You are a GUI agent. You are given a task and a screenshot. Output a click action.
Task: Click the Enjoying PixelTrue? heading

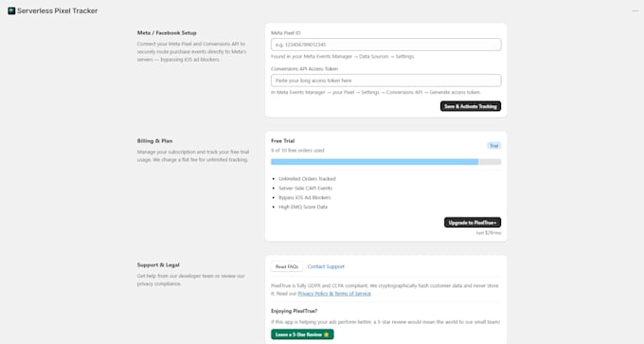click(295, 311)
